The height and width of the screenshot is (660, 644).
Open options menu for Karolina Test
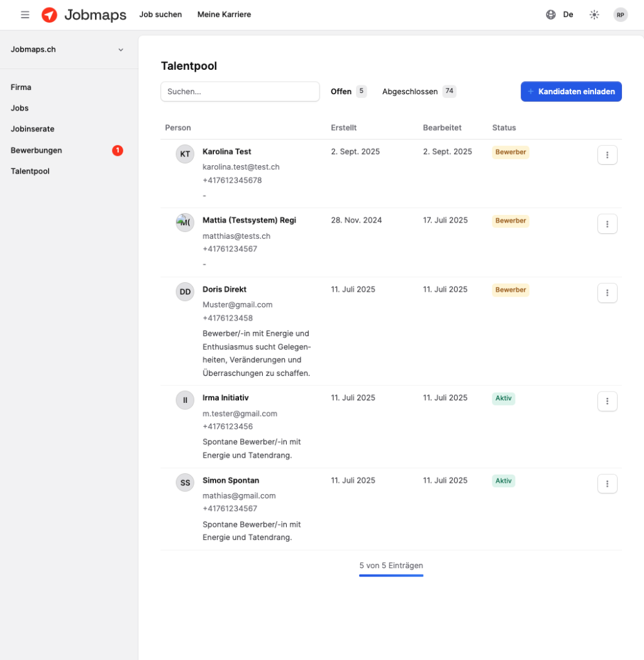(x=607, y=155)
